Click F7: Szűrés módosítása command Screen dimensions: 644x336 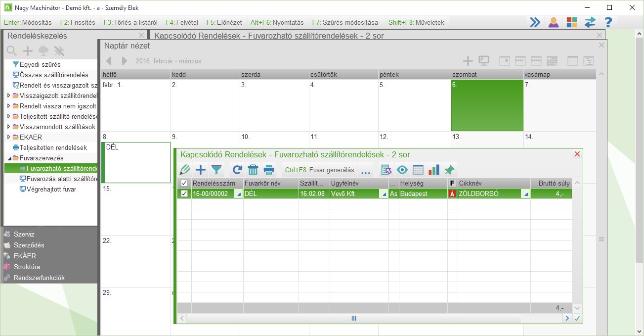[345, 22]
